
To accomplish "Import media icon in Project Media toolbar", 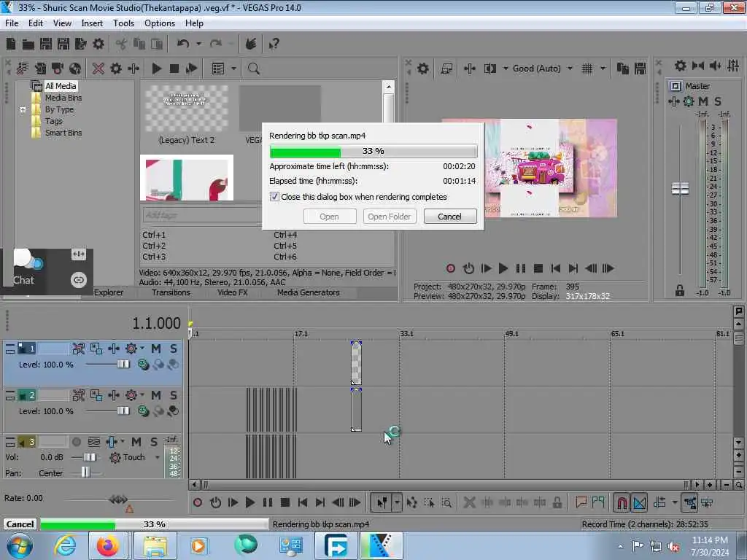I will [40, 69].
